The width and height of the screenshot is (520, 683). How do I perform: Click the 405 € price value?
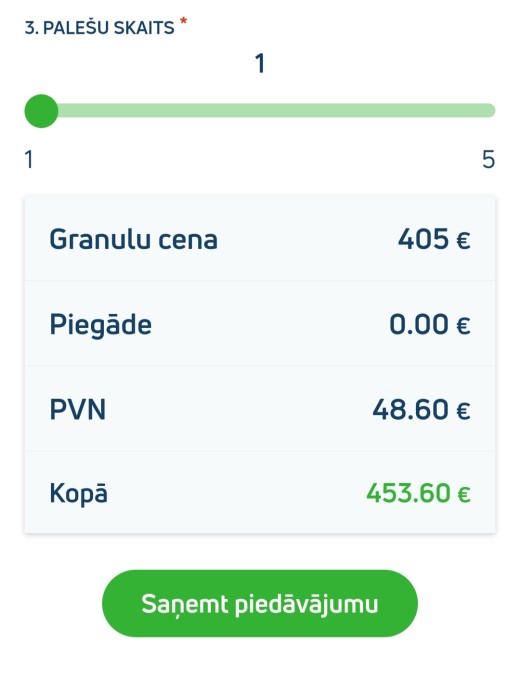[434, 239]
